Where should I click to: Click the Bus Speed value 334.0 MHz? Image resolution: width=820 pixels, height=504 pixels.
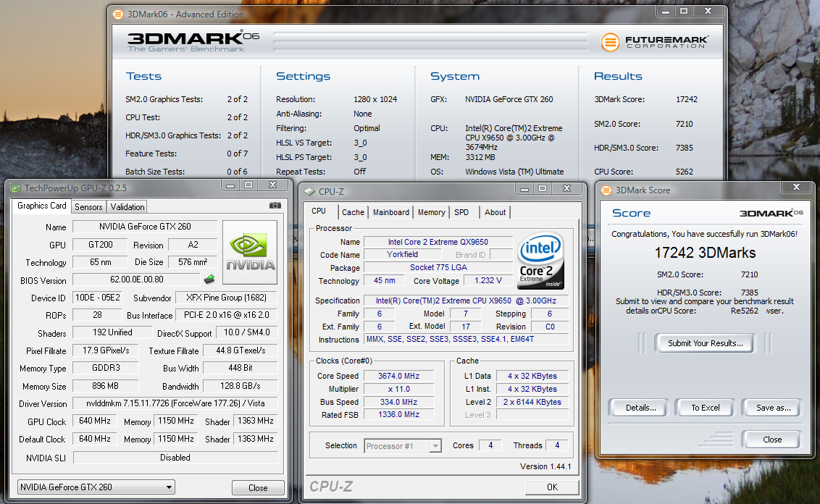coord(399,402)
